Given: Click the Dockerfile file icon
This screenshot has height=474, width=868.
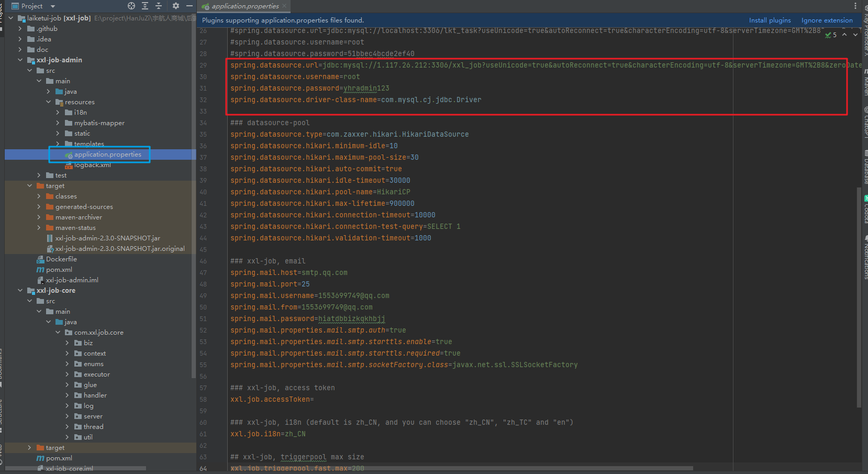Looking at the screenshot, I should point(40,259).
